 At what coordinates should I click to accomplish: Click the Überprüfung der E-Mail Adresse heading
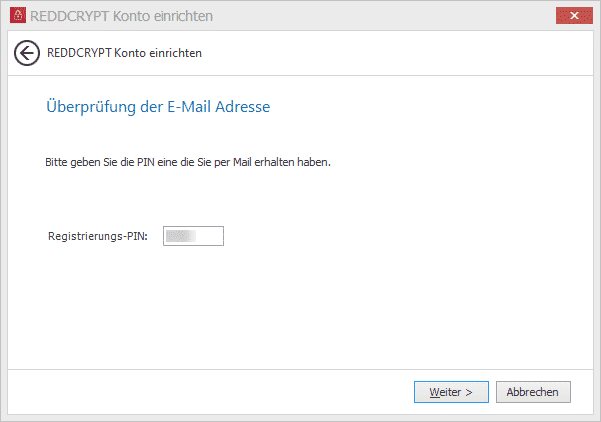coord(158,107)
